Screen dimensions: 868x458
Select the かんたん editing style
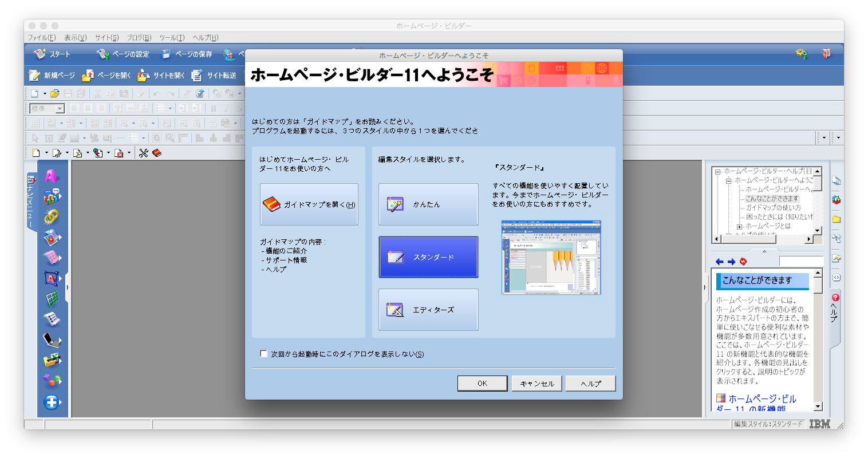tap(428, 204)
